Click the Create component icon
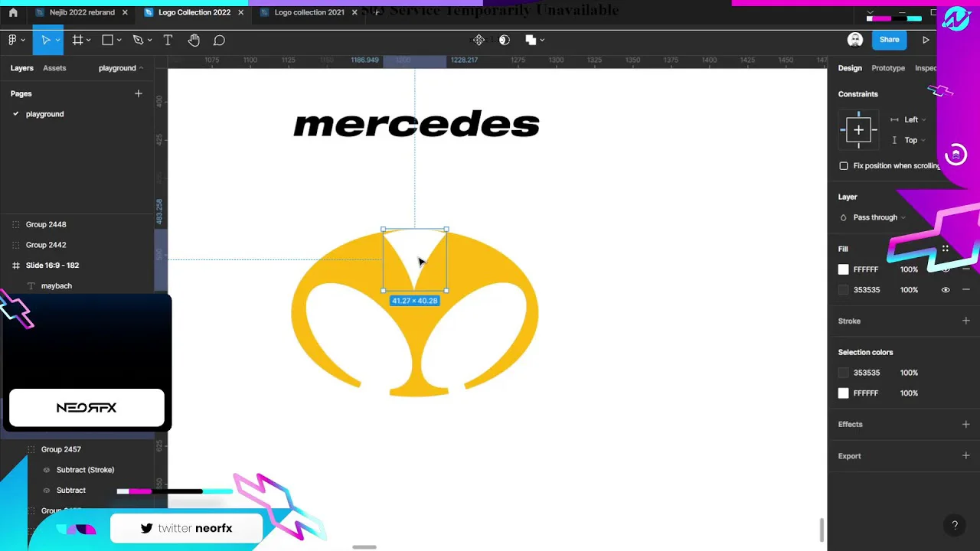The height and width of the screenshot is (551, 980). pyautogui.click(x=479, y=40)
